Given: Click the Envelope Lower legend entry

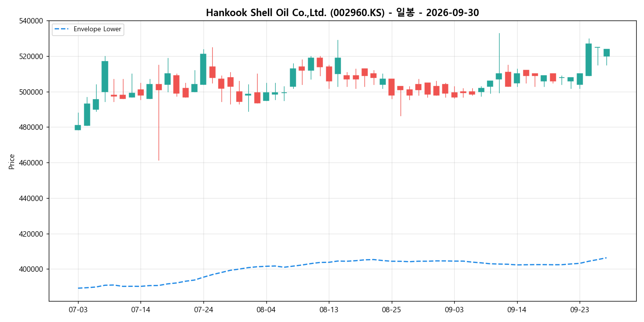Looking at the screenshot, I should pyautogui.click(x=88, y=29).
